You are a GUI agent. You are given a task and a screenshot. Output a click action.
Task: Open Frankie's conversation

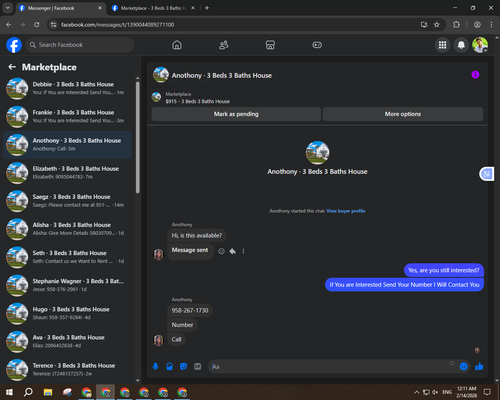coord(68,117)
